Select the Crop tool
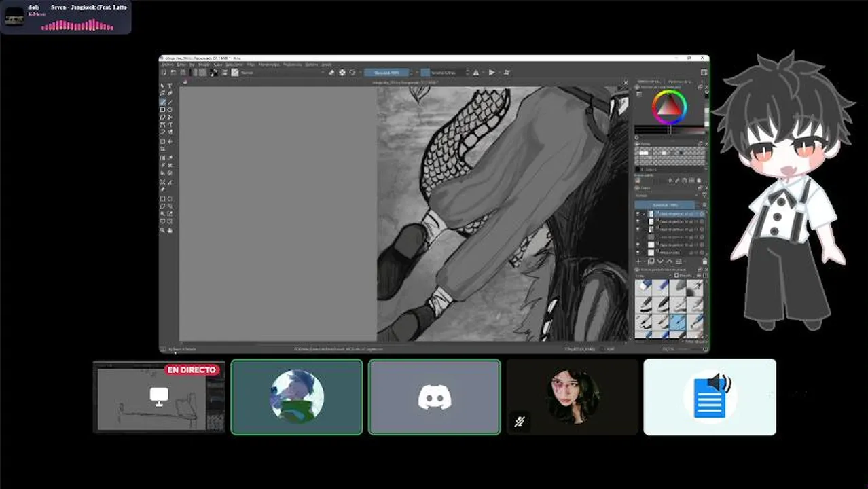The image size is (868, 489). [x=162, y=149]
